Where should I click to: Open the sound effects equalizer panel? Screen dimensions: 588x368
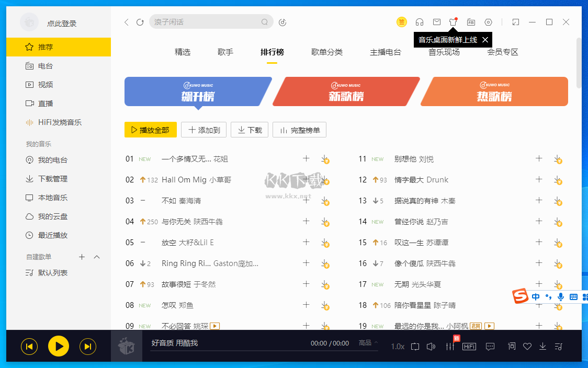point(450,346)
